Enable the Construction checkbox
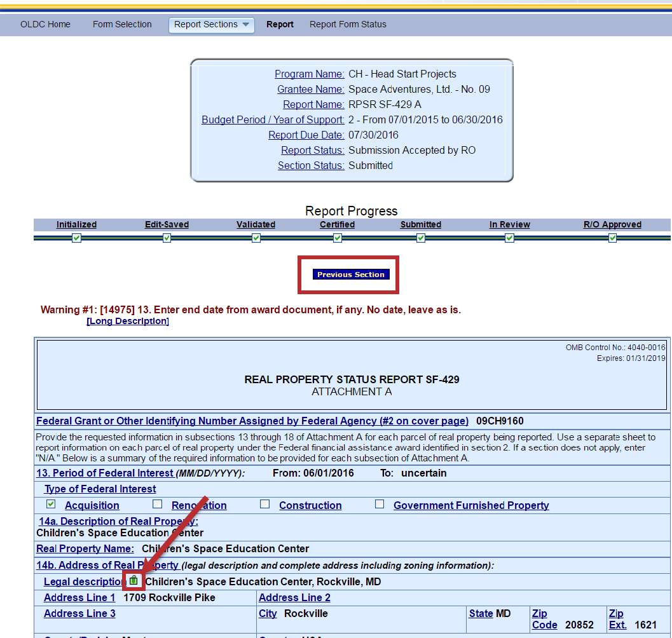 [x=265, y=505]
